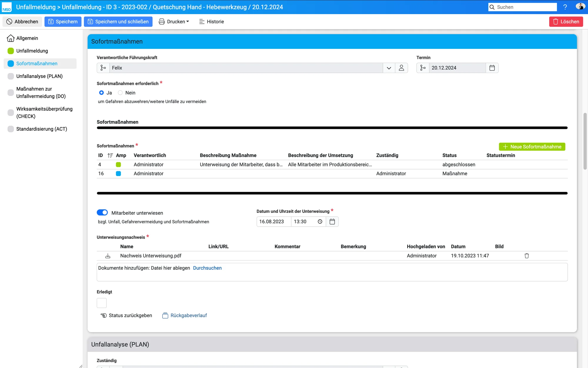Open Unfallanalyse (PLAN) sidebar item
Viewport: 588px width, 368px height.
click(39, 76)
